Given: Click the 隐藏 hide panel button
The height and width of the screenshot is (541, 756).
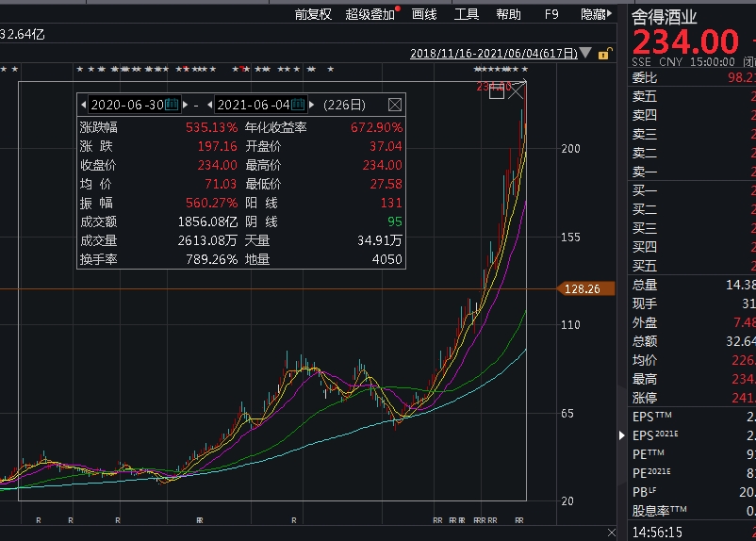Looking at the screenshot, I should coord(593,14).
